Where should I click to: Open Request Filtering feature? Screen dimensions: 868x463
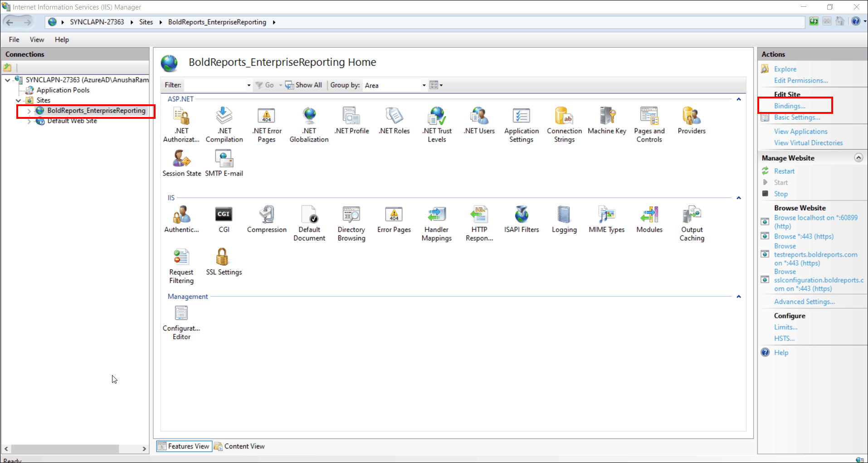coord(181,266)
